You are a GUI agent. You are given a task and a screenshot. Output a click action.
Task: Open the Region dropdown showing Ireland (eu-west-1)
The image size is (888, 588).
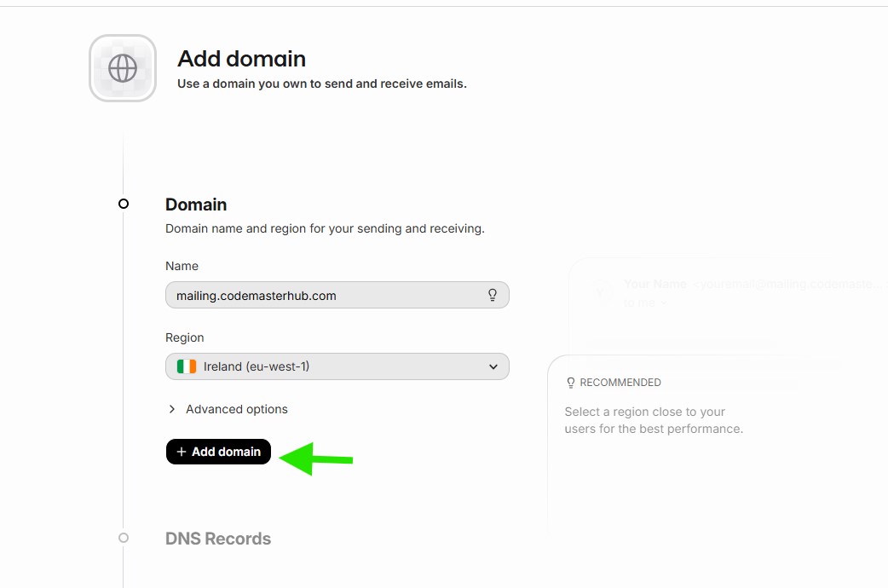pos(337,366)
